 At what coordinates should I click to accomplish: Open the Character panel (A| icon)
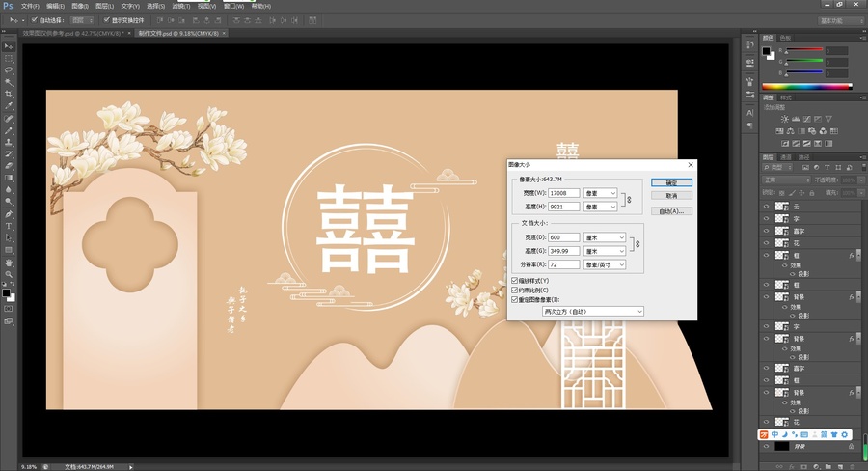(x=750, y=113)
